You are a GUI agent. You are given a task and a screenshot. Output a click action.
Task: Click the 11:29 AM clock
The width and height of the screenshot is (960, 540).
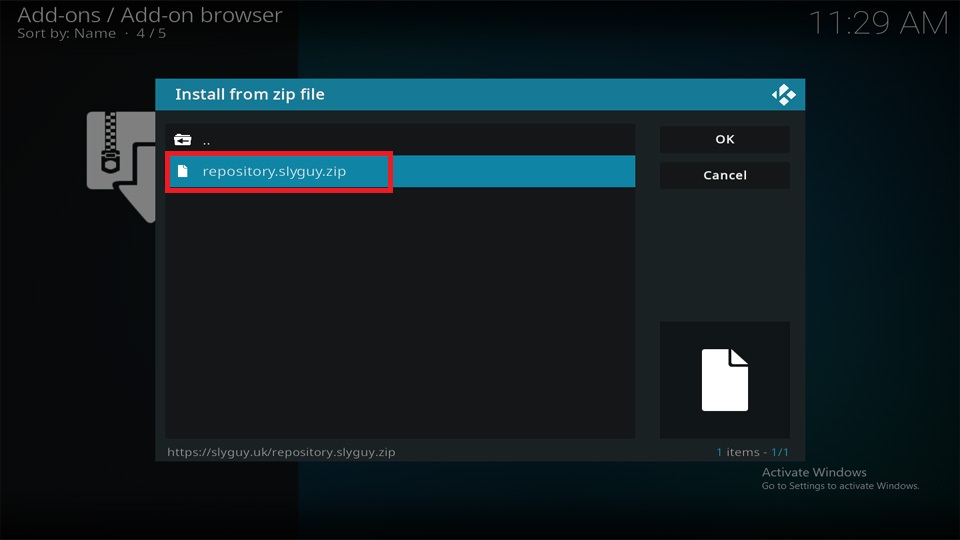[x=878, y=24]
